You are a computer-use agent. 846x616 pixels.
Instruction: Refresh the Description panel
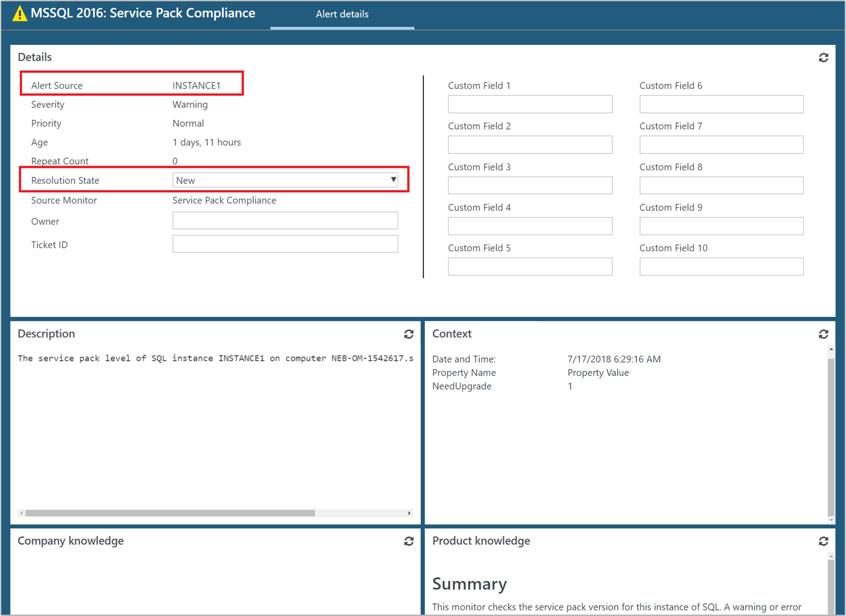[x=409, y=334]
